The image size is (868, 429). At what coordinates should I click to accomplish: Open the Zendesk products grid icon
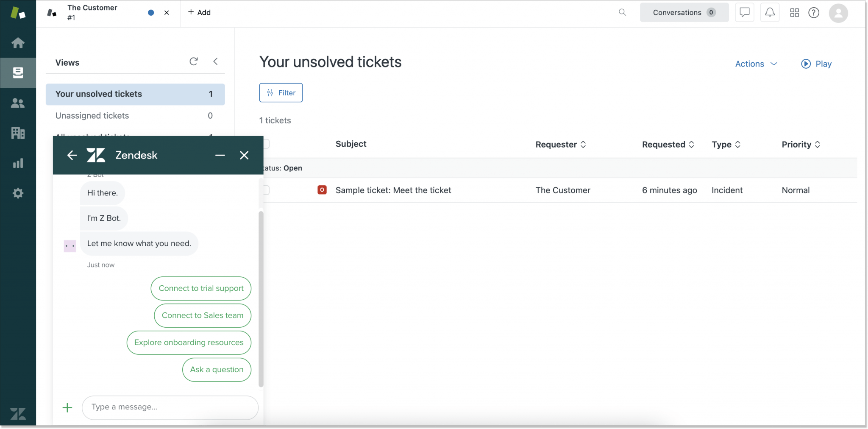coord(795,12)
